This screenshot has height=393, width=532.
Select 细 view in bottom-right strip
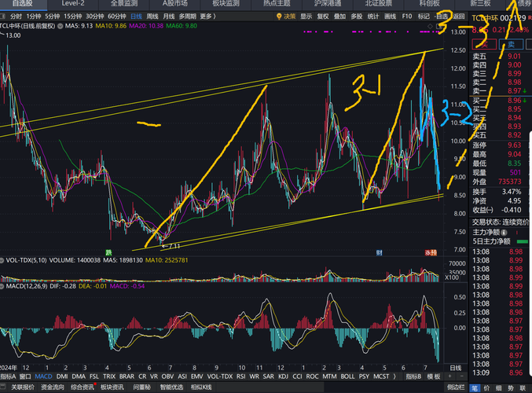click(498, 388)
